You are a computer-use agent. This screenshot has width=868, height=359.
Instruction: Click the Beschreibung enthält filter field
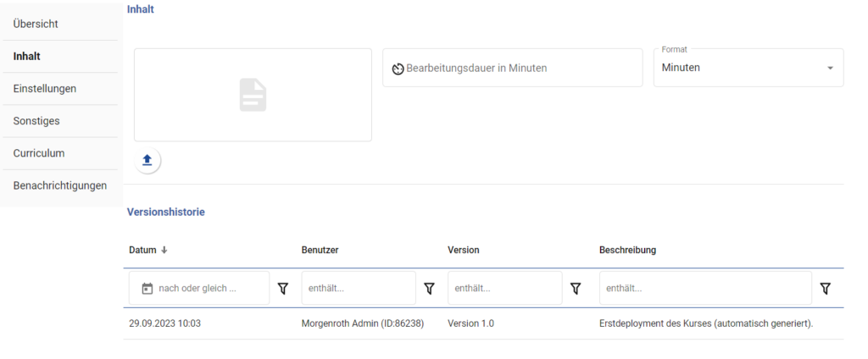tap(705, 288)
